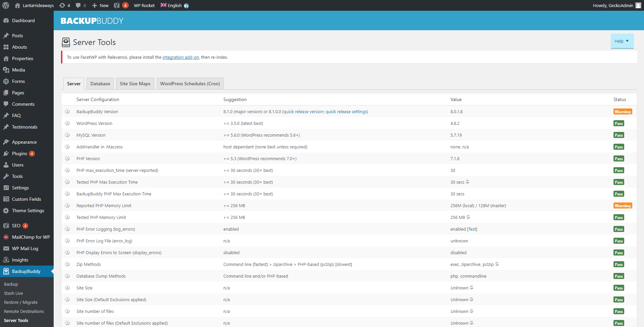The height and width of the screenshot is (327, 644).
Task: Select the 'Database Dump Methods' row label
Action: [x=101, y=276]
